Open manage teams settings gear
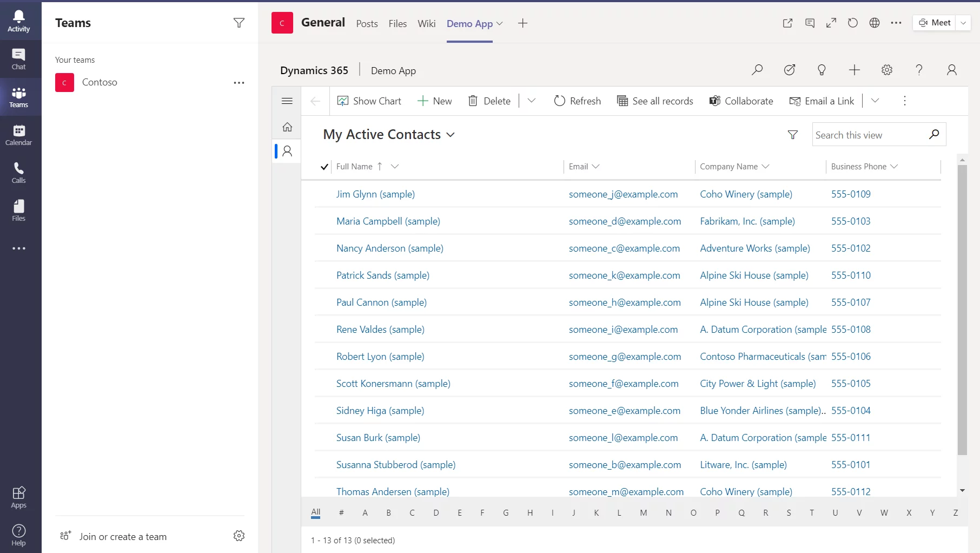The width and height of the screenshot is (980, 553). coord(239,536)
